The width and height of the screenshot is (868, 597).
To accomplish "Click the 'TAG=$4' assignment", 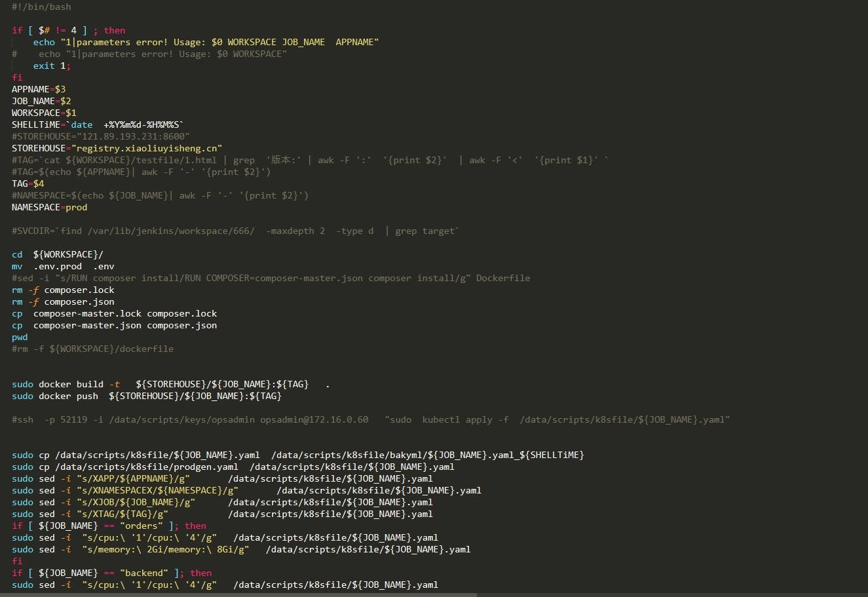I will pos(28,183).
